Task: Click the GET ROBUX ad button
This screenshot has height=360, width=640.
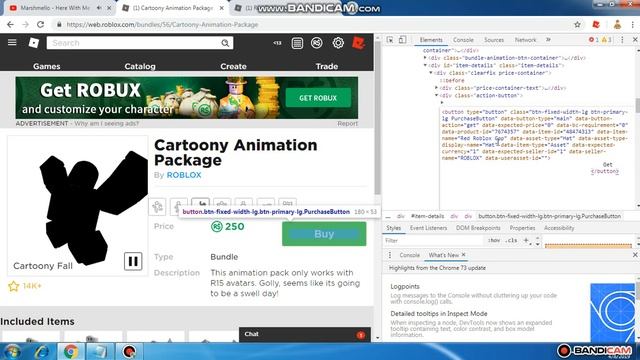Action: [318, 98]
